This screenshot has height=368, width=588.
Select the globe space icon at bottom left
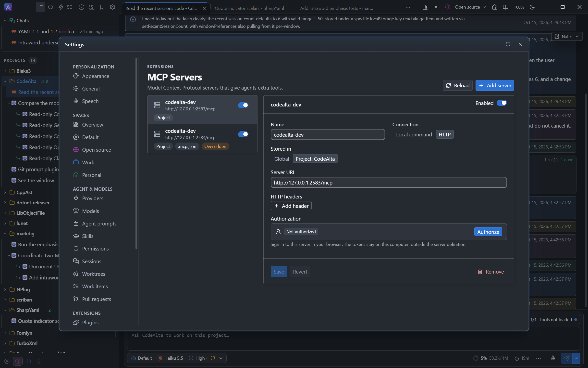(18, 361)
